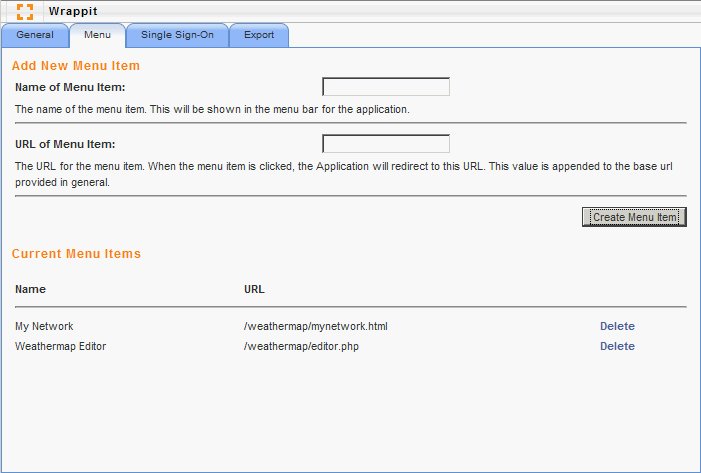
Task: Delete the Weathermap Editor menu item
Action: (617, 346)
